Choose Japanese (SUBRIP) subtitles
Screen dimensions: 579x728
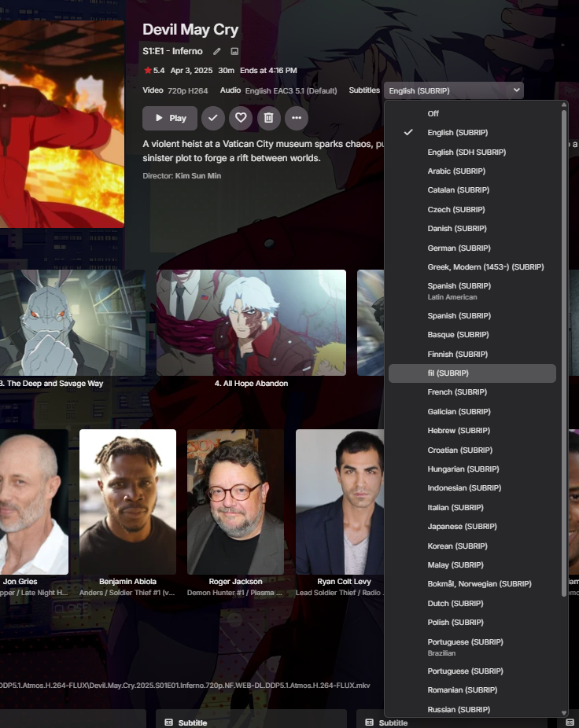pyautogui.click(x=472, y=527)
